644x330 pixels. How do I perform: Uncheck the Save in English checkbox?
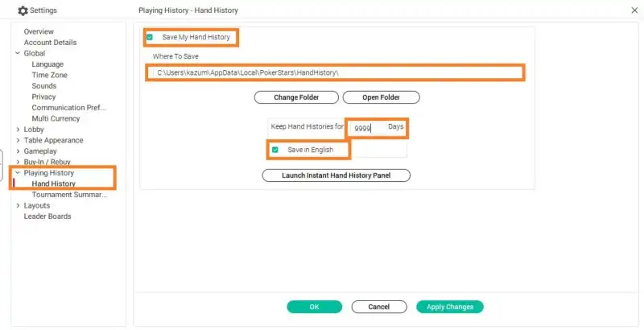(275, 150)
